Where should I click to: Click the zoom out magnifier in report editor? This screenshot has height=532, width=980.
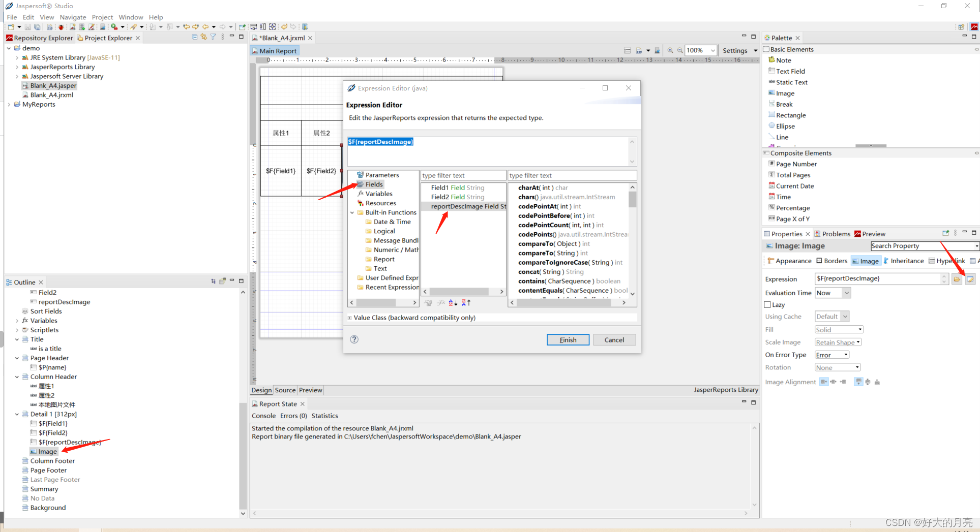tap(680, 50)
